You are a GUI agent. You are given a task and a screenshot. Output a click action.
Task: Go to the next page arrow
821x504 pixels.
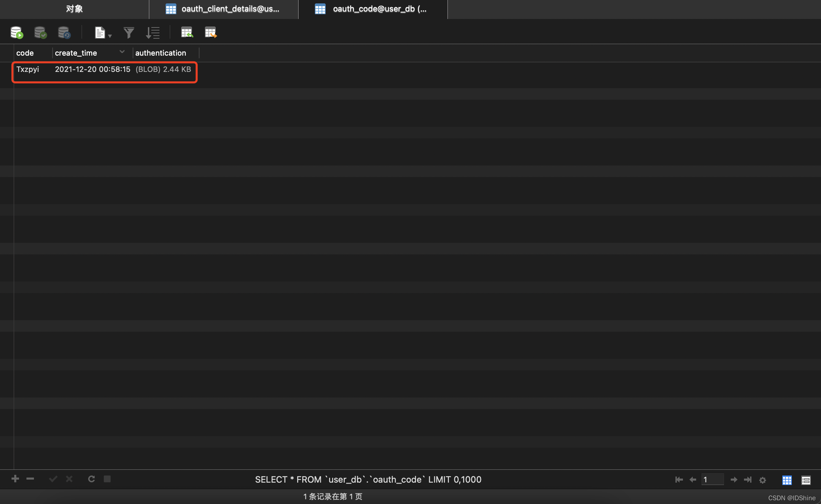(733, 480)
